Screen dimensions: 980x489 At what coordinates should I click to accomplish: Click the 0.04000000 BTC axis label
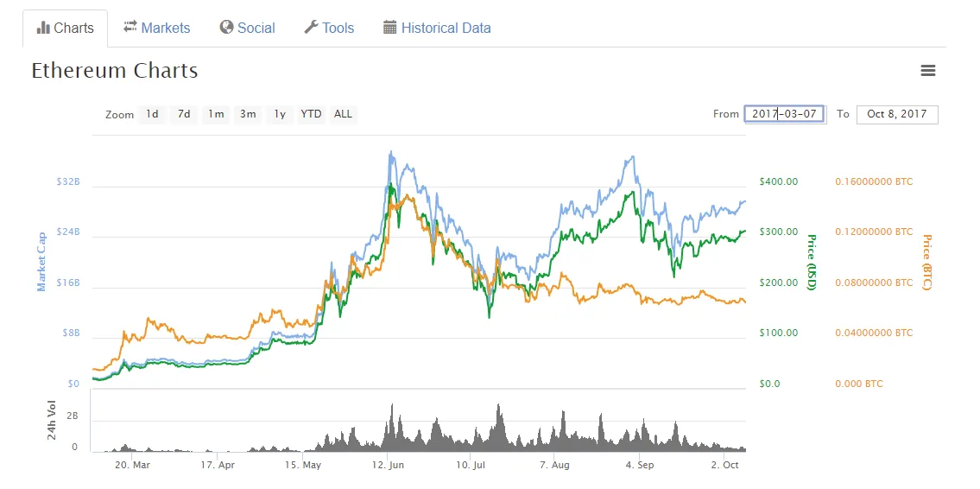(x=874, y=333)
